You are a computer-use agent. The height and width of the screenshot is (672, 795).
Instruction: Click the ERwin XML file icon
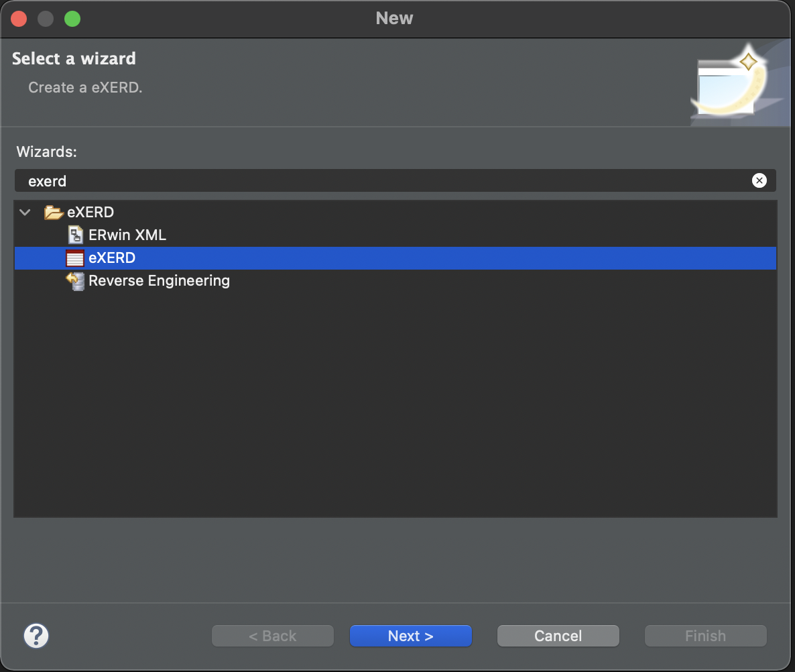(76, 235)
